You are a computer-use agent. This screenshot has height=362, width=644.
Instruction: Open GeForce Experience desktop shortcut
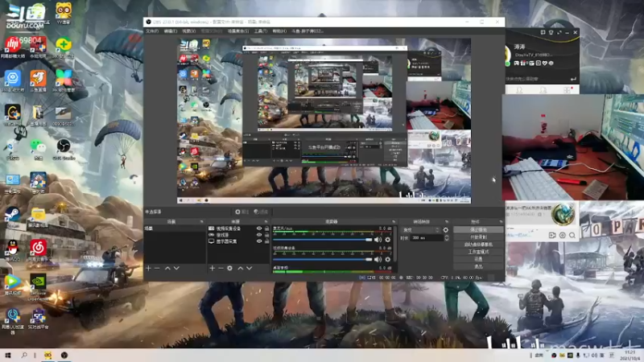38,287
